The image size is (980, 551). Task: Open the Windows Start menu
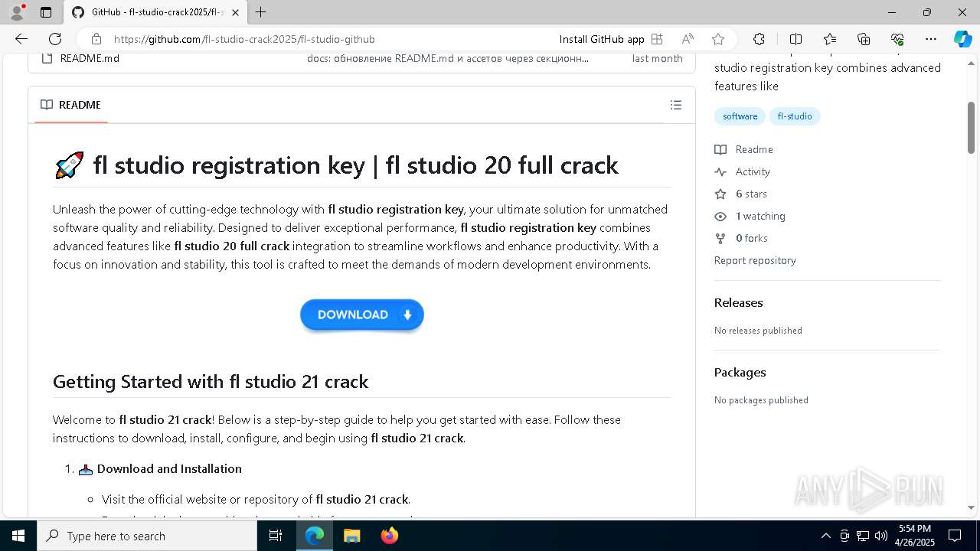18,536
